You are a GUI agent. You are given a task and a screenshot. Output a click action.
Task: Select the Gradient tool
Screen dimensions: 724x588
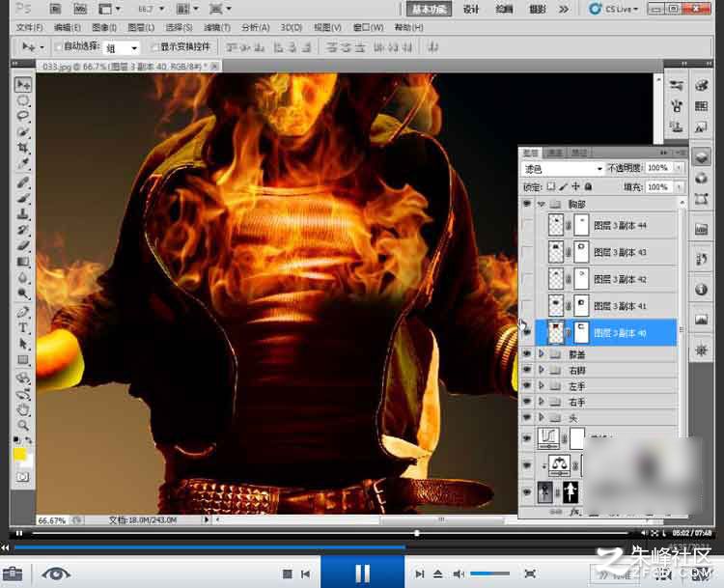click(x=22, y=262)
